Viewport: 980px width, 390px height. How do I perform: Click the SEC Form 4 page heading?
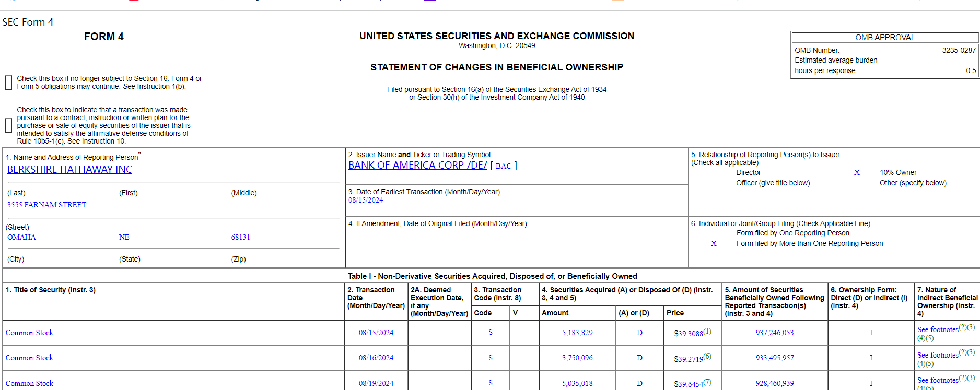point(28,22)
